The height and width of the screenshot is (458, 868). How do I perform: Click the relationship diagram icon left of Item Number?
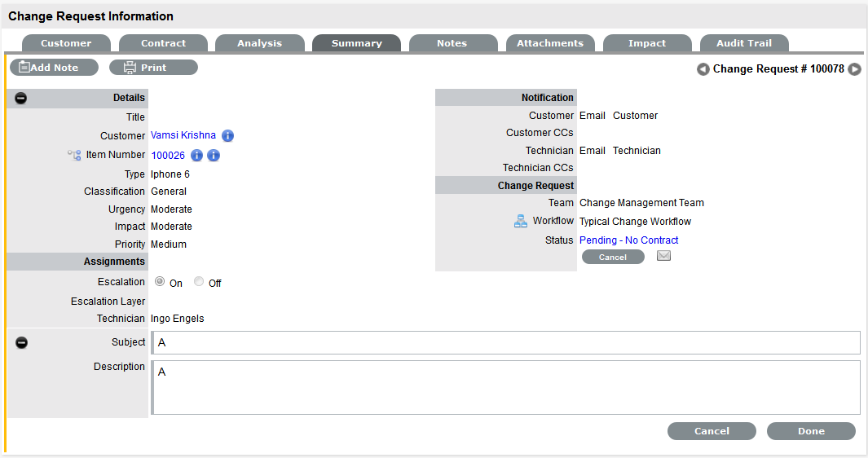pos(74,156)
